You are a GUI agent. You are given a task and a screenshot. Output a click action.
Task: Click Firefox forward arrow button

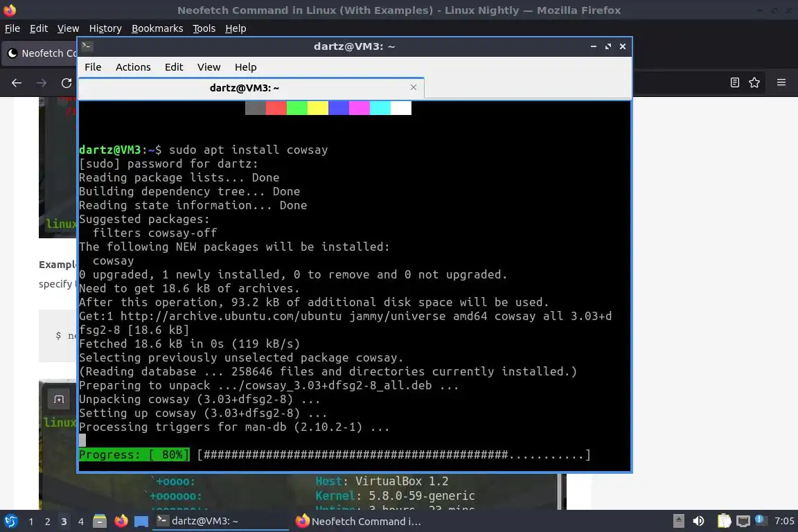pyautogui.click(x=42, y=82)
